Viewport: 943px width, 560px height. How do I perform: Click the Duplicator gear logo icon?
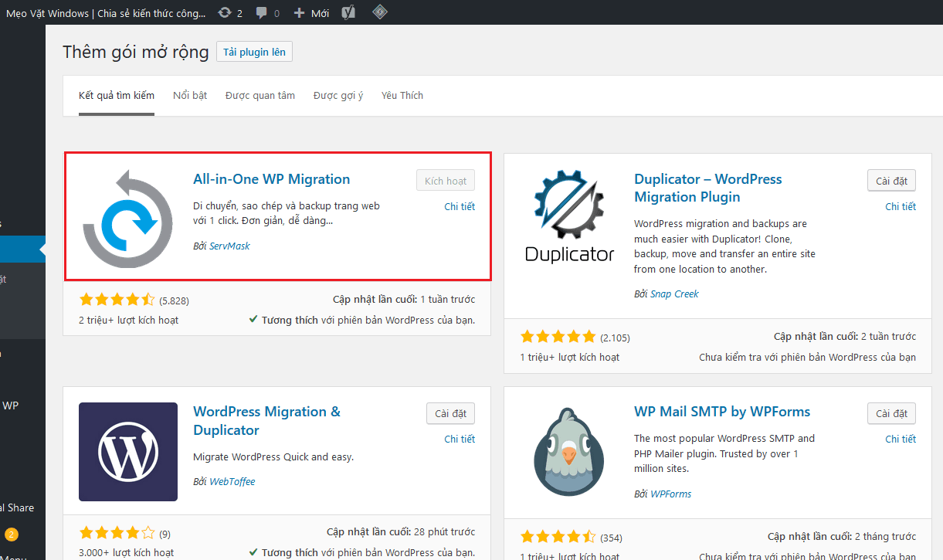(569, 219)
